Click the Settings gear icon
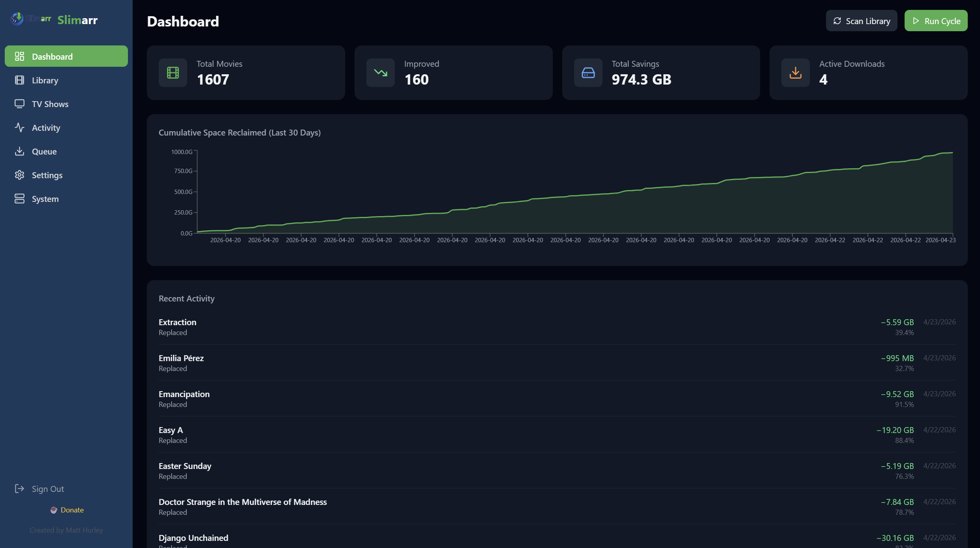The height and width of the screenshot is (548, 980). click(19, 175)
